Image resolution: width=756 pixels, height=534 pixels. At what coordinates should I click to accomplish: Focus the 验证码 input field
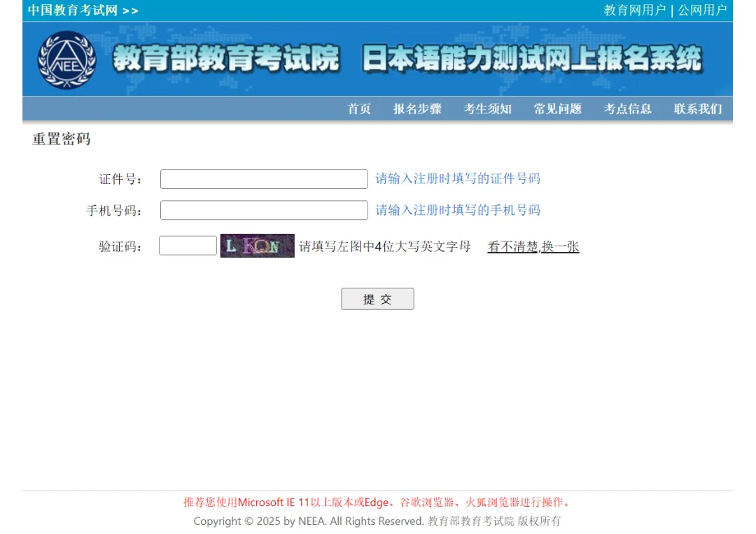coord(188,246)
